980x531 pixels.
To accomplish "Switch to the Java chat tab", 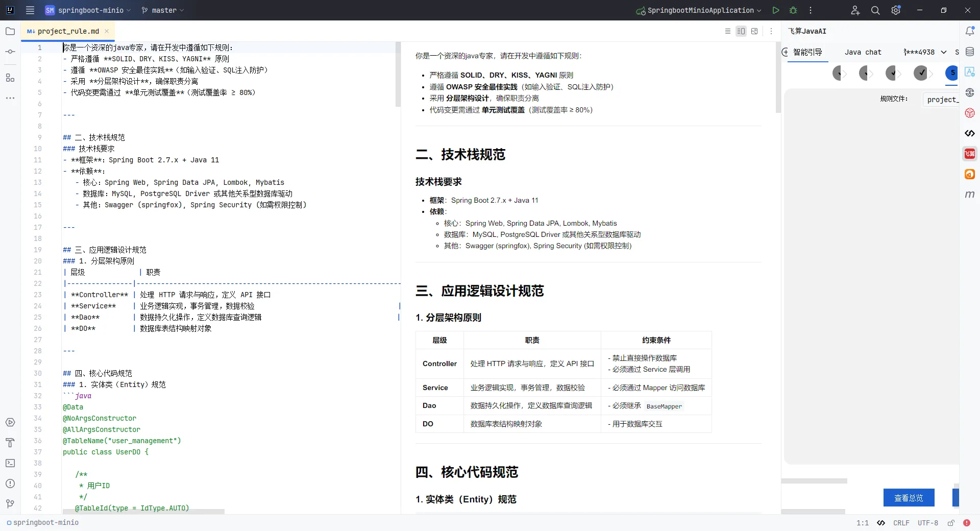I will click(x=863, y=52).
